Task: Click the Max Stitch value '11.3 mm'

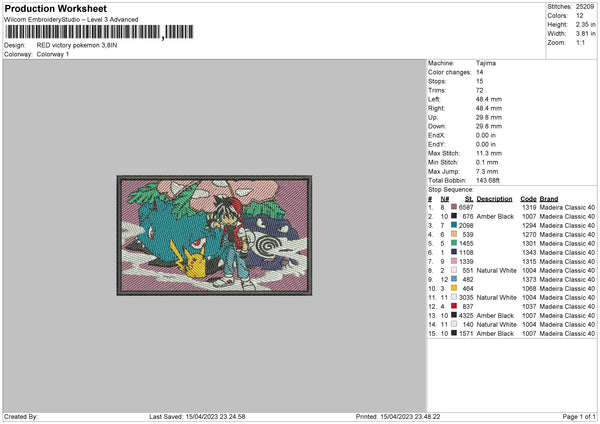Action: tap(489, 153)
